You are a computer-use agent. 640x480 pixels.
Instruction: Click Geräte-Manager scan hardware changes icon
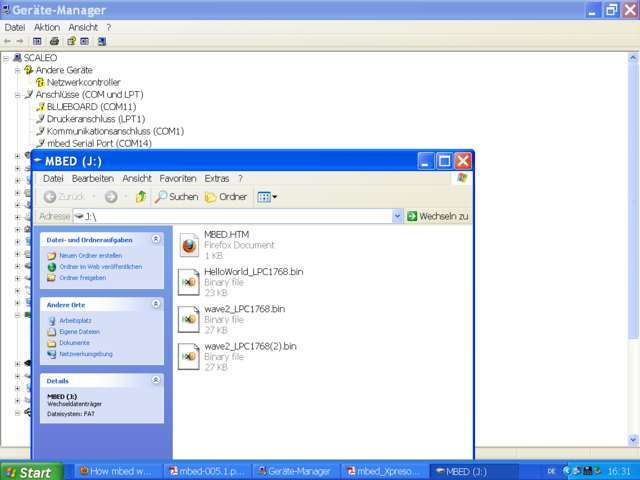(102, 41)
